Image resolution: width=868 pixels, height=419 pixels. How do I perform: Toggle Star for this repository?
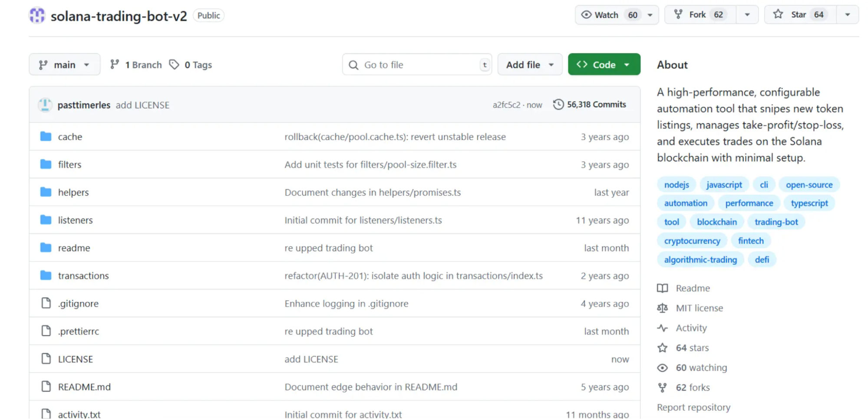point(800,15)
